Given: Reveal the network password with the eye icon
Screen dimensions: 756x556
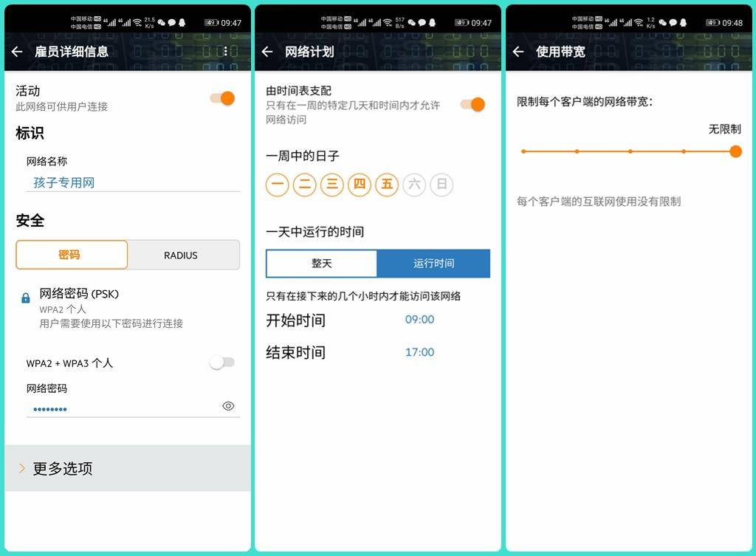Looking at the screenshot, I should [229, 405].
